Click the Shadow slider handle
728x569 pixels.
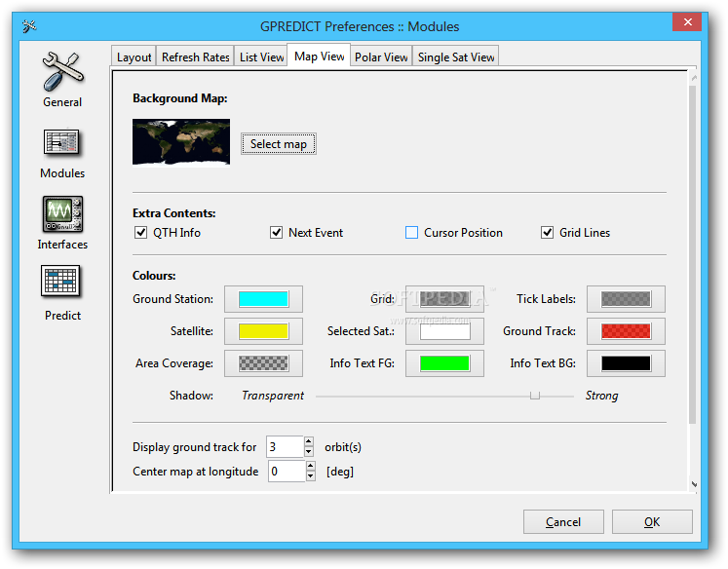point(535,396)
